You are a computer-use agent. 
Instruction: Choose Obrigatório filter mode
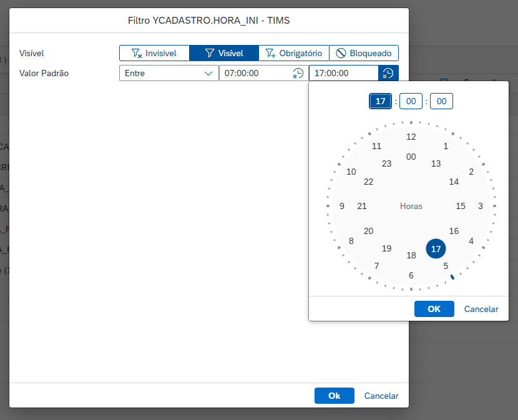294,53
